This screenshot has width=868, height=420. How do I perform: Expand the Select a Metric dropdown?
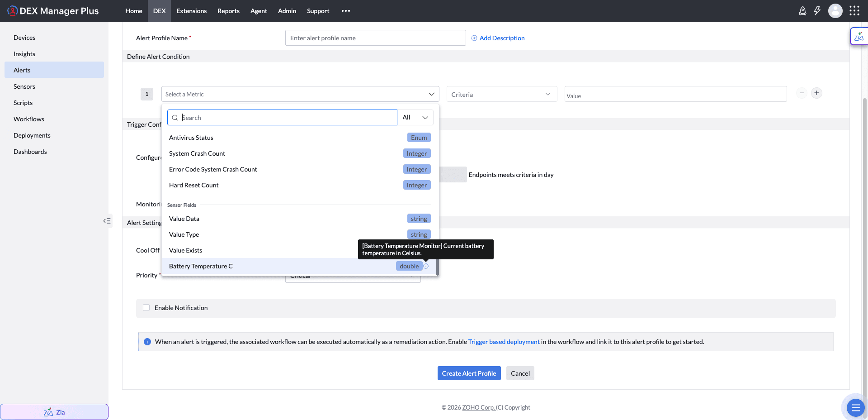(x=300, y=94)
